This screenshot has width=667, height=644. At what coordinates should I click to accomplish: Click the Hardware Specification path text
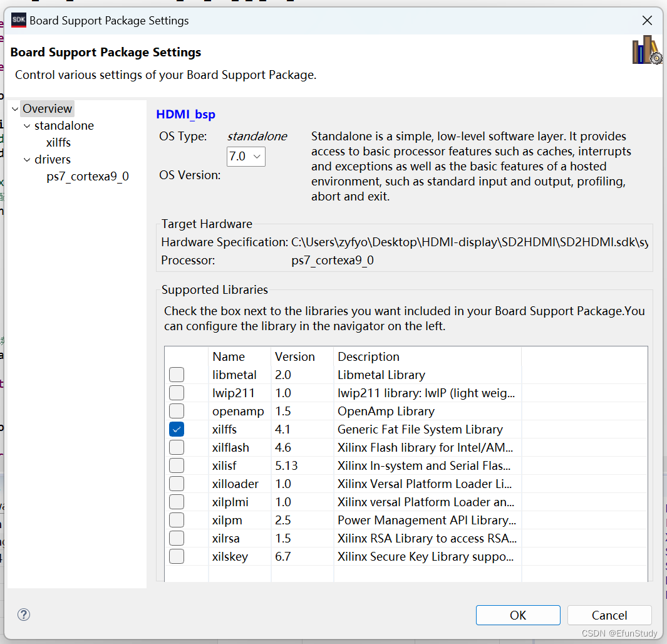tap(470, 242)
